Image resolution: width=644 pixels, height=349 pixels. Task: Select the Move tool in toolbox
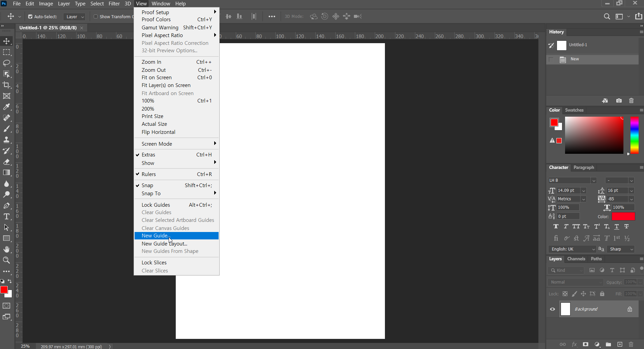click(6, 41)
